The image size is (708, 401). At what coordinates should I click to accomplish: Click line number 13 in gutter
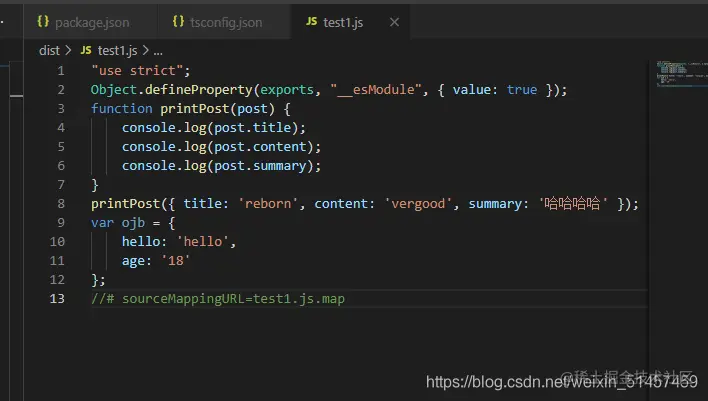point(57,298)
